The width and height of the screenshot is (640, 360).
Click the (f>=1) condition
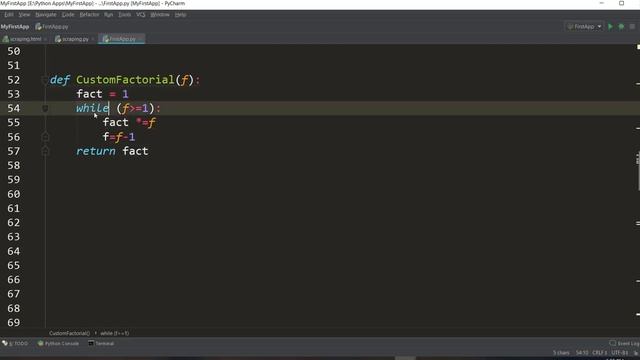pyautogui.click(x=136, y=109)
